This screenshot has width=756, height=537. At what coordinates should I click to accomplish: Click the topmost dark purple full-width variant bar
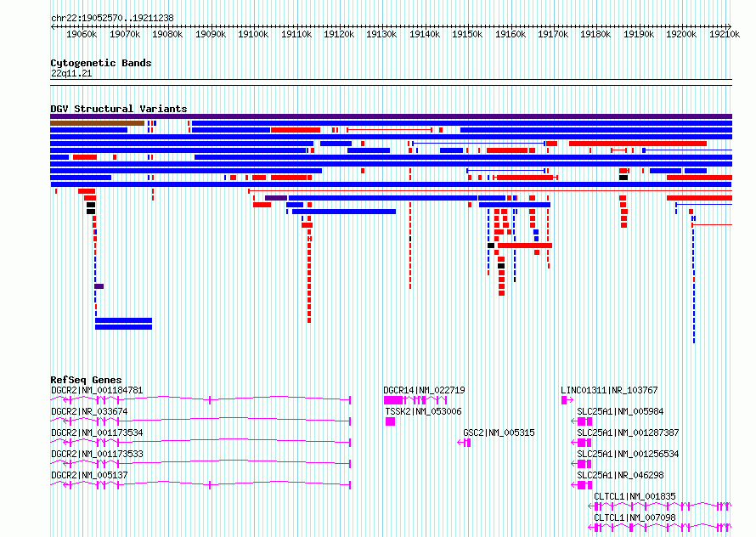tap(391, 116)
